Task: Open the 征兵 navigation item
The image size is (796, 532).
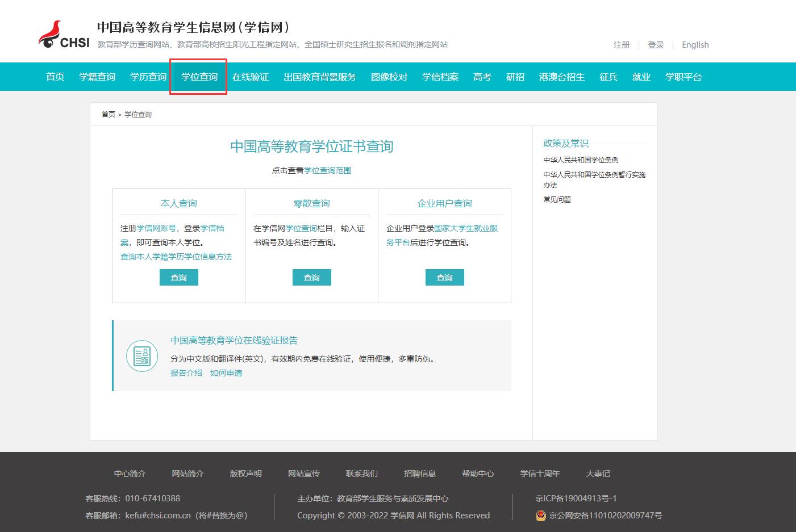Action: (x=609, y=77)
